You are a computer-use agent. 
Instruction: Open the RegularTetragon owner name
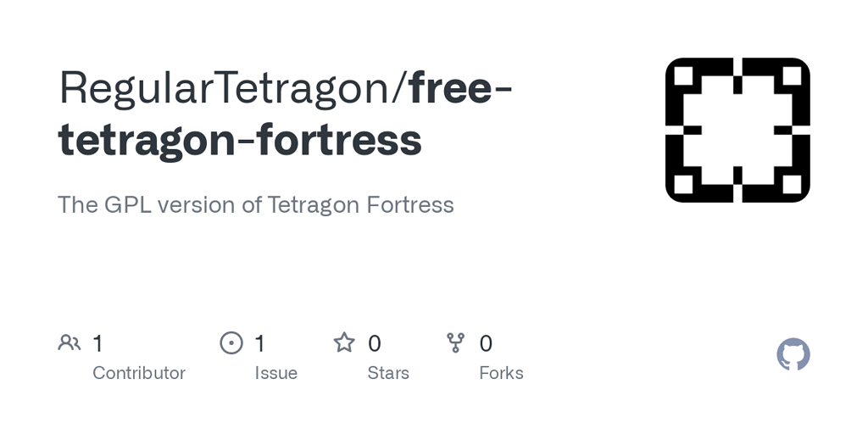[224, 88]
